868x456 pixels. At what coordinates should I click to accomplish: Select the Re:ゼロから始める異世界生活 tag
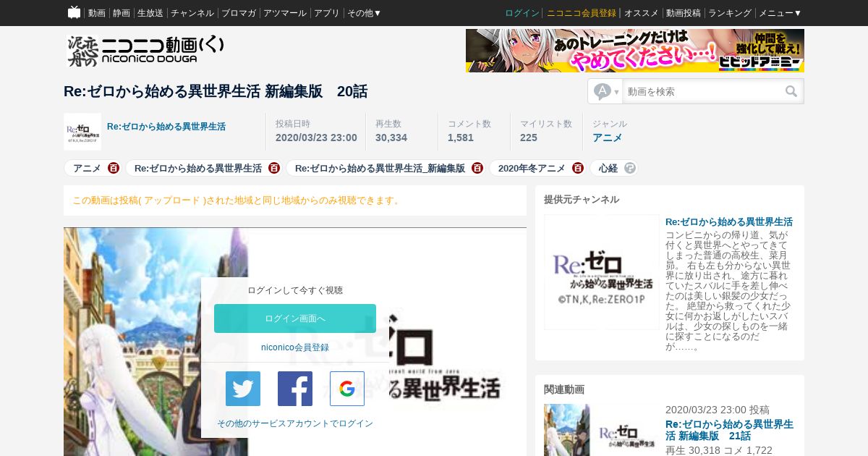pyautogui.click(x=198, y=168)
